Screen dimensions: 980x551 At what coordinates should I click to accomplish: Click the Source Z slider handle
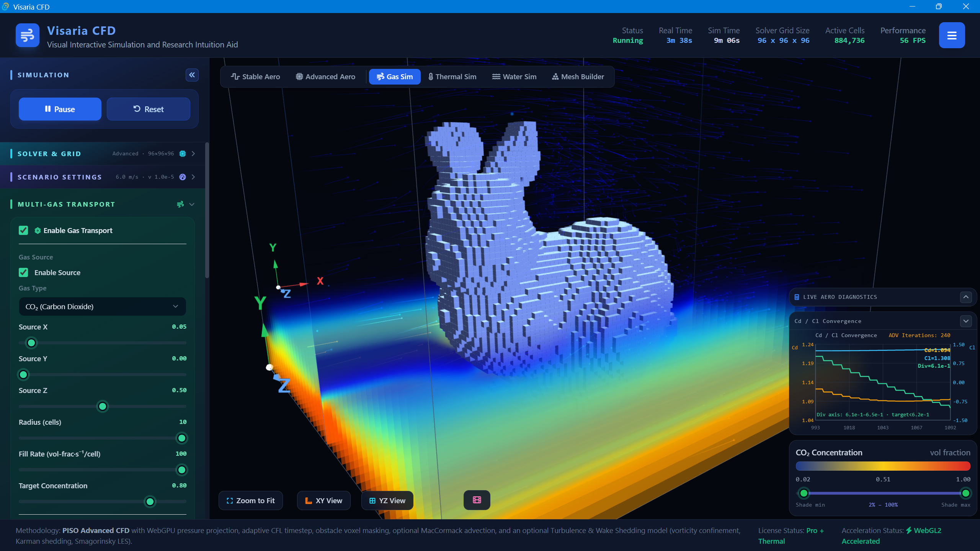(103, 406)
